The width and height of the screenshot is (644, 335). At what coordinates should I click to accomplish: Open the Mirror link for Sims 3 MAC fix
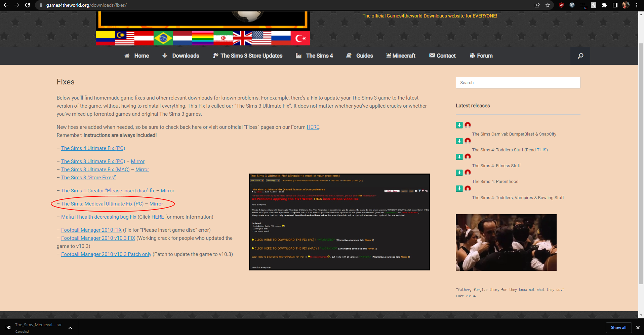[142, 170]
